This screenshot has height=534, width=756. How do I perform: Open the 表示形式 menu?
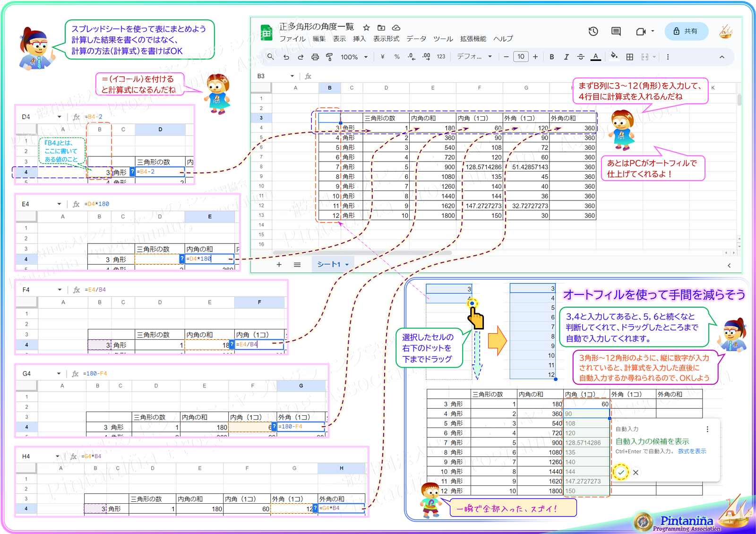click(x=386, y=39)
